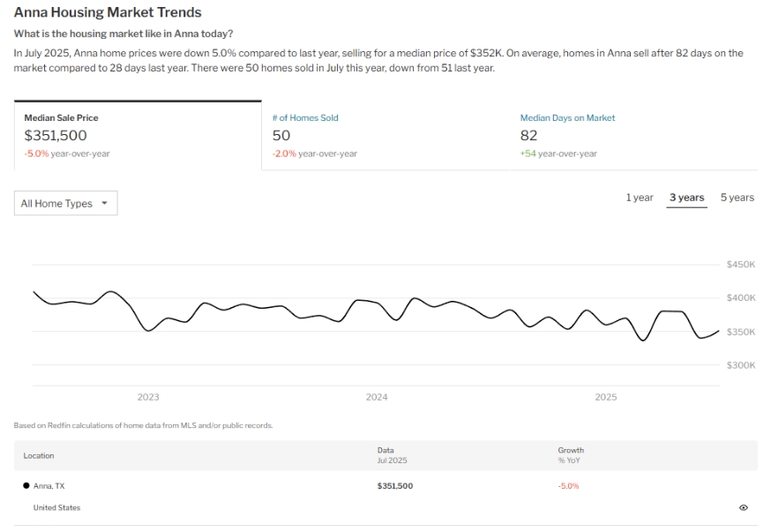Viewport: 771px width, 532px height.
Task: Choose the 1 year time range
Action: click(640, 198)
